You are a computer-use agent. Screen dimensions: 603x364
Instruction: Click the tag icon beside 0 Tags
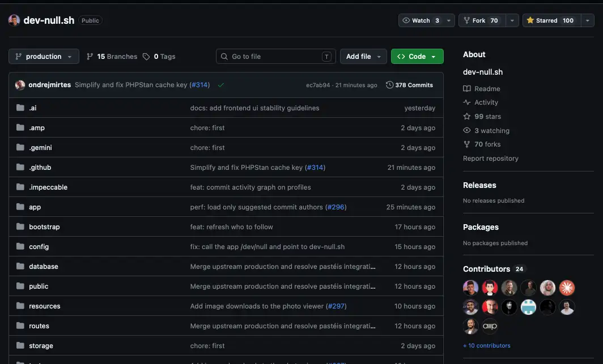(146, 57)
